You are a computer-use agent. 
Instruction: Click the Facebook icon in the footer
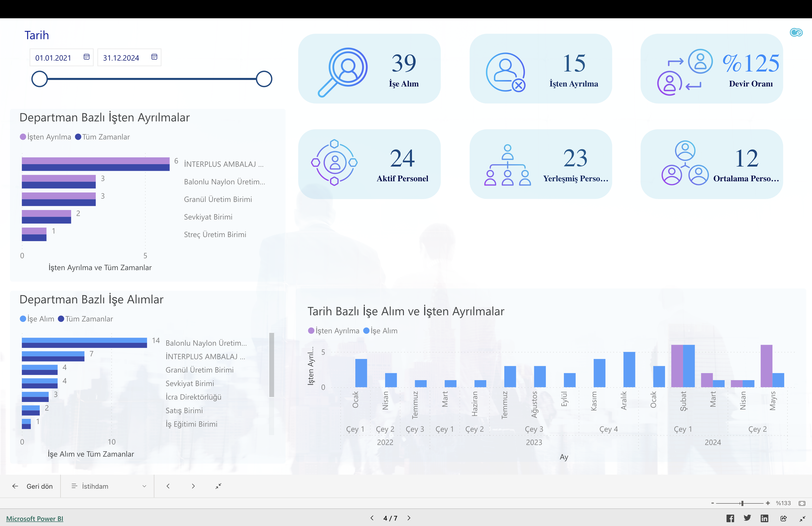(730, 518)
